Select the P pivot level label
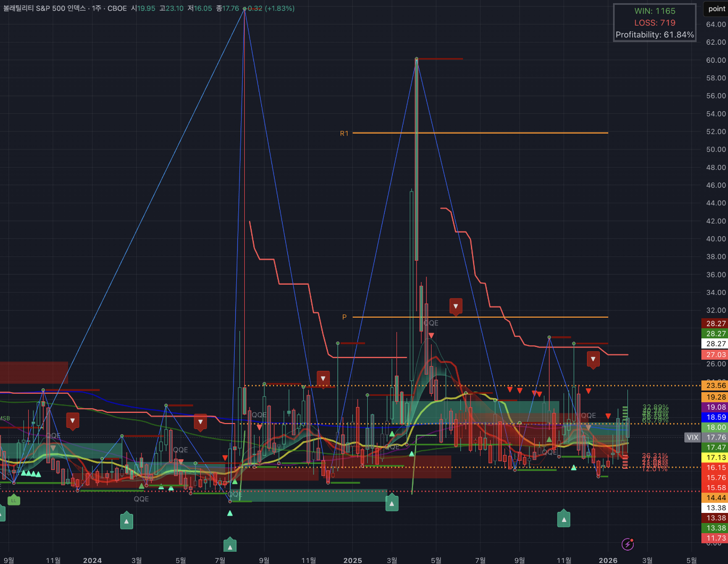 pos(344,317)
